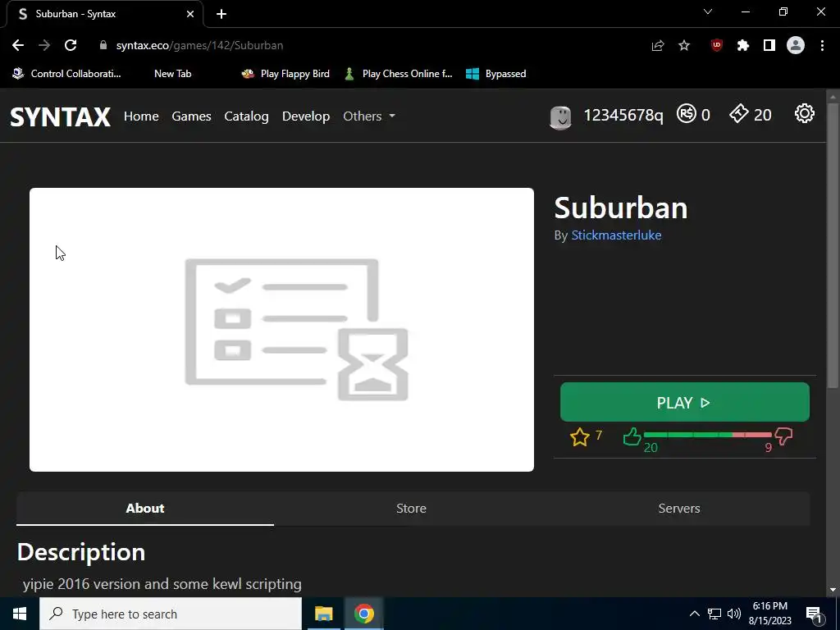
Task: Bookmark this page with star icon
Action: [x=684, y=46]
